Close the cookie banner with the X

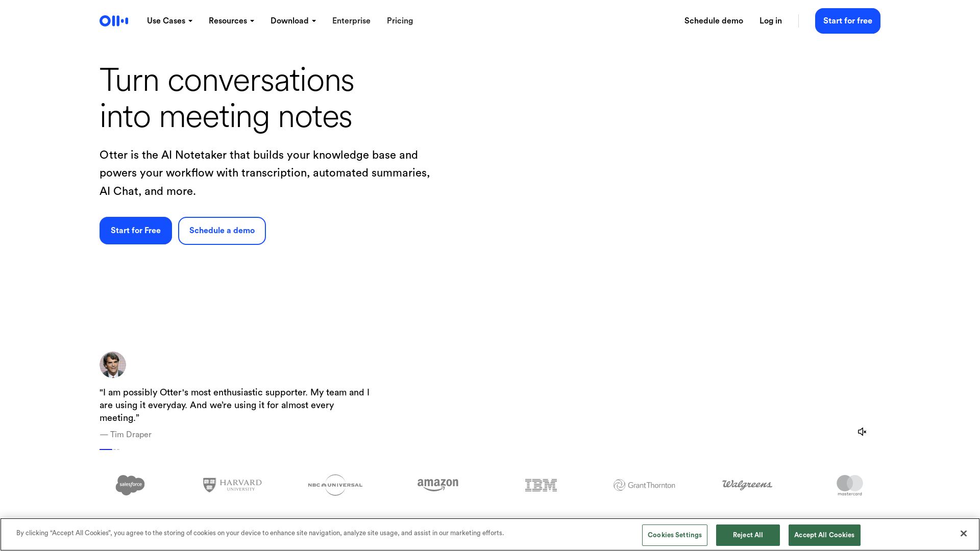pos(963,533)
